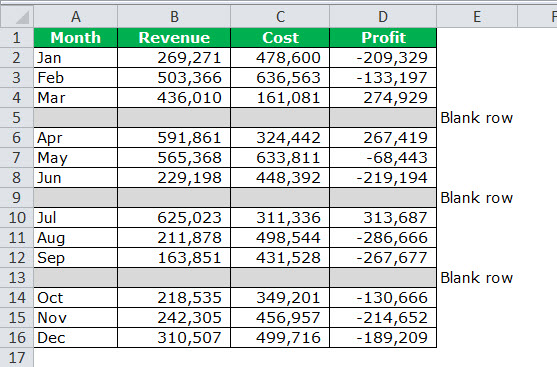Click the Profit header cell
The image size is (557, 367).
pyautogui.click(x=383, y=38)
